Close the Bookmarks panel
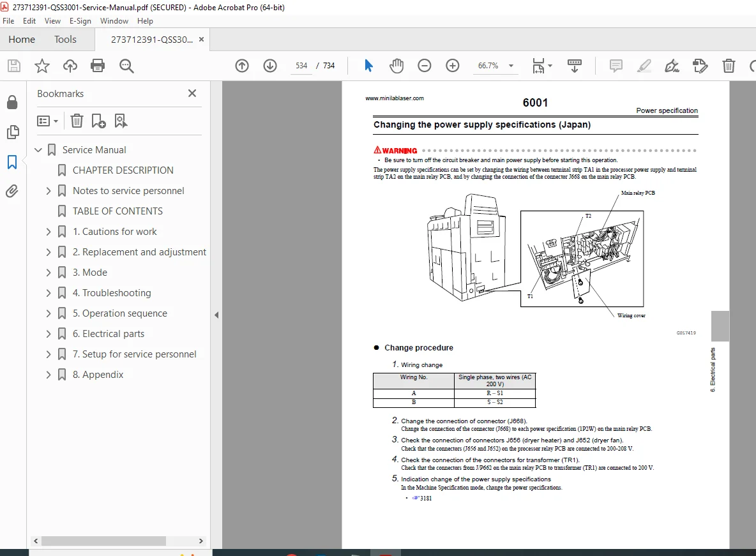Screen dimensions: 756x556 192,93
